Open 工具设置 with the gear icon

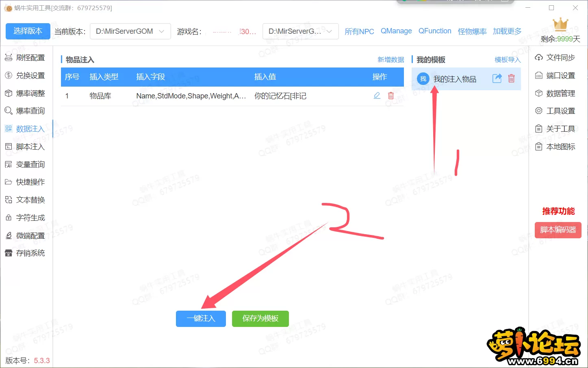(555, 111)
